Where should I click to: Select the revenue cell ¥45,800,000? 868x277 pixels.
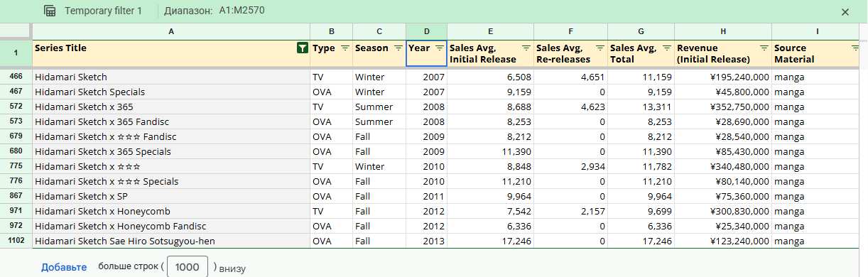pyautogui.click(x=723, y=92)
